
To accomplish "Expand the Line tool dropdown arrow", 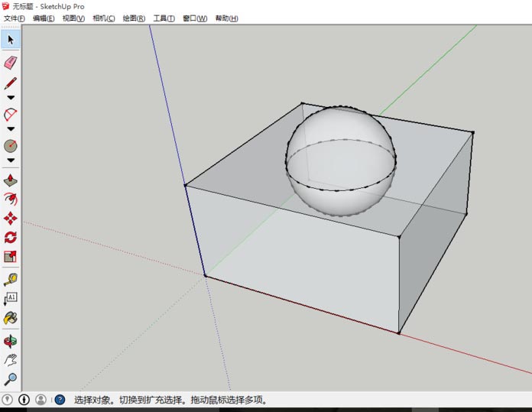I will click(x=11, y=98).
